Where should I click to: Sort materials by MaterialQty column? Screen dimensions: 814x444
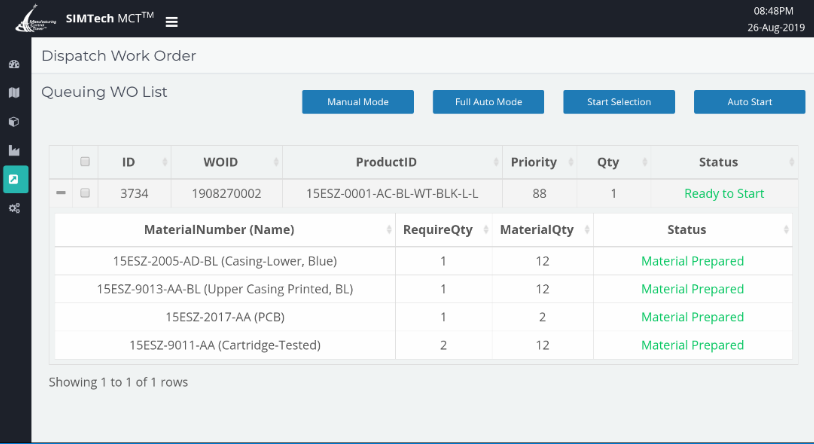pos(542,230)
